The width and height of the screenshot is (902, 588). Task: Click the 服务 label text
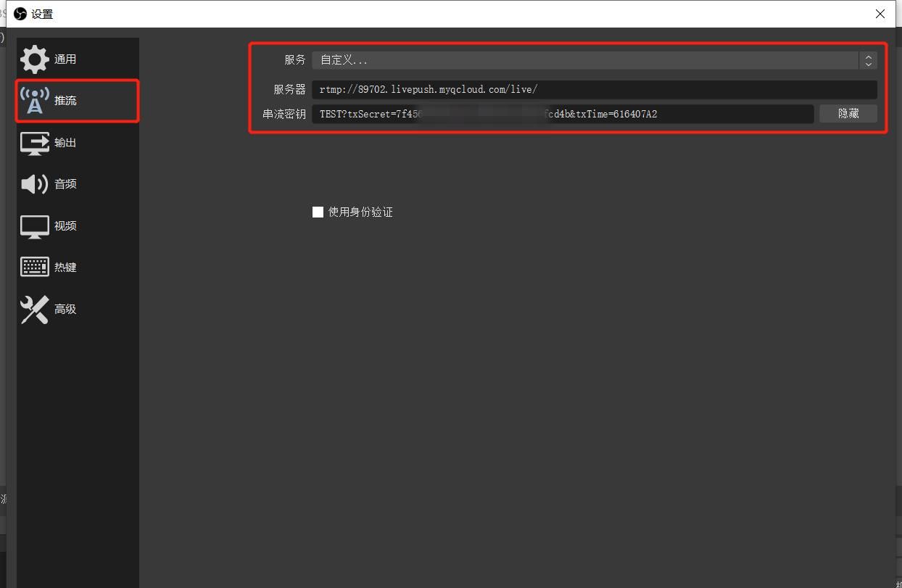295,60
